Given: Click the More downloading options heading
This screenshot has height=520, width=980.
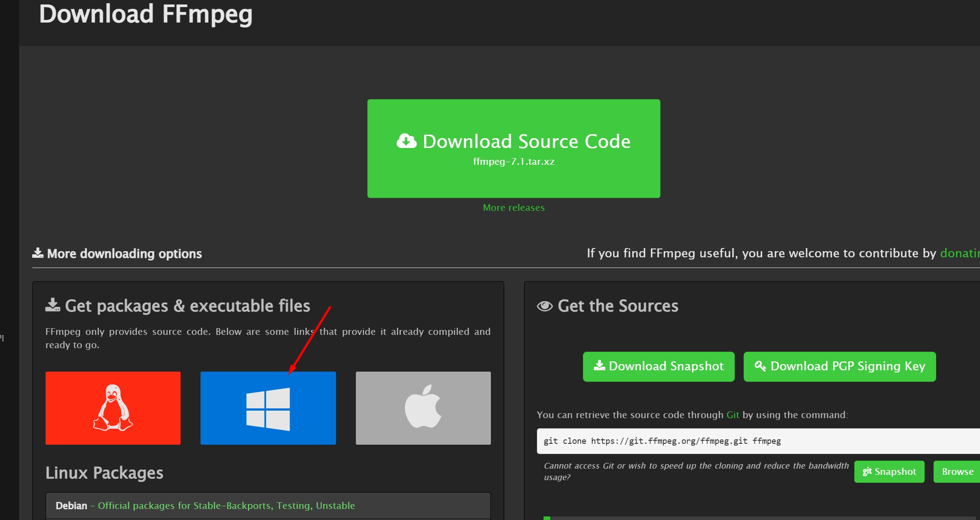Looking at the screenshot, I should 117,254.
